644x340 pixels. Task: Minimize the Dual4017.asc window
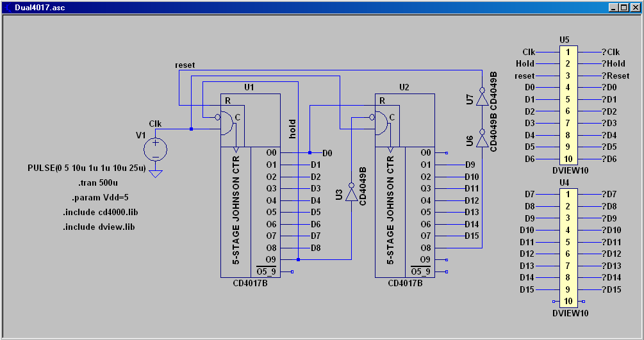[613, 8]
